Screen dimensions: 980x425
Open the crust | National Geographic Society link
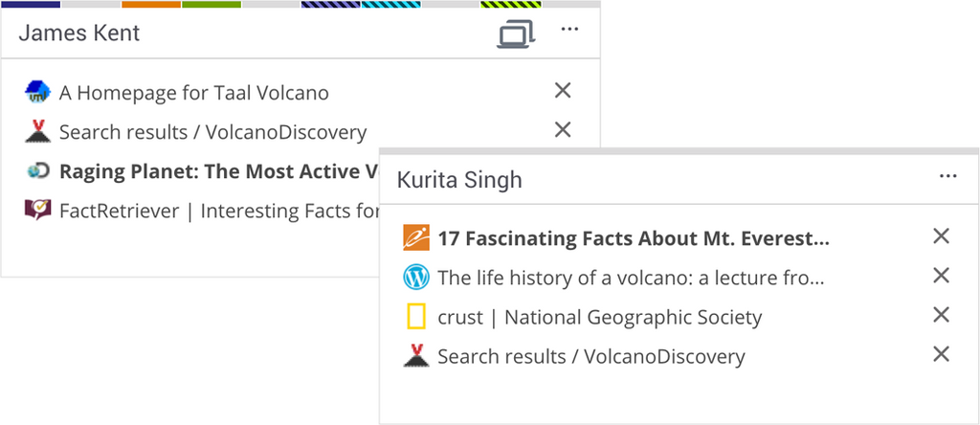(x=599, y=317)
